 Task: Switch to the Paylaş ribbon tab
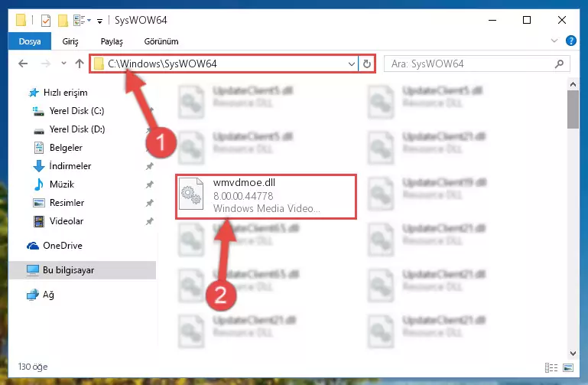tap(112, 41)
